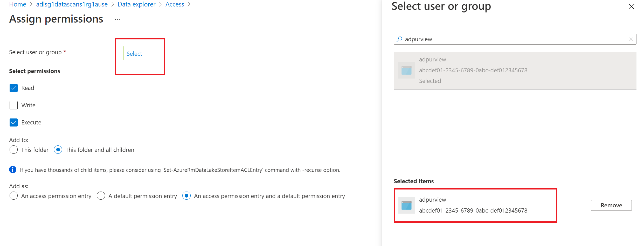Screen dimensions: 644x246
Task: Pick An access permission entry option
Action: pos(13,196)
